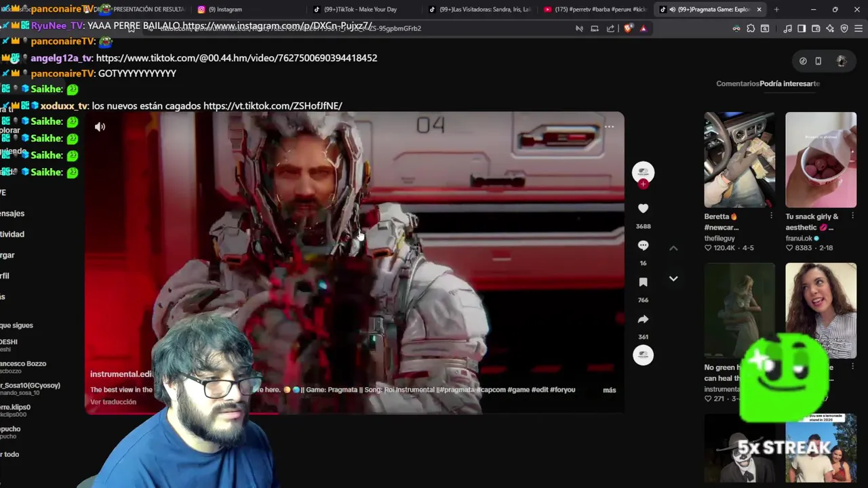The height and width of the screenshot is (488, 868).
Task: Expand caption by clicking más
Action: (x=610, y=390)
